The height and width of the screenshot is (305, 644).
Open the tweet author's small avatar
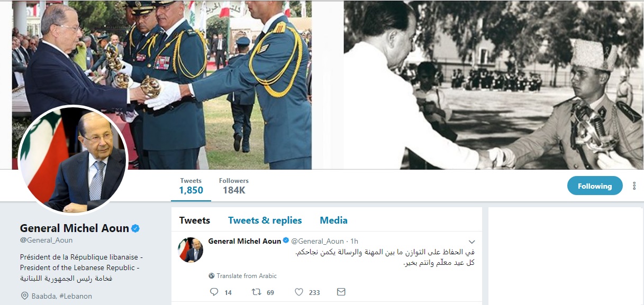tap(191, 249)
